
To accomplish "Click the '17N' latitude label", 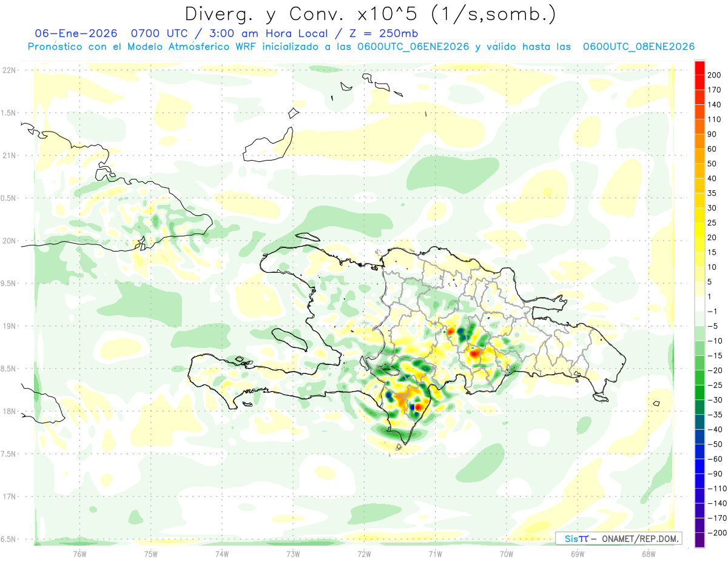I will pos(9,497).
